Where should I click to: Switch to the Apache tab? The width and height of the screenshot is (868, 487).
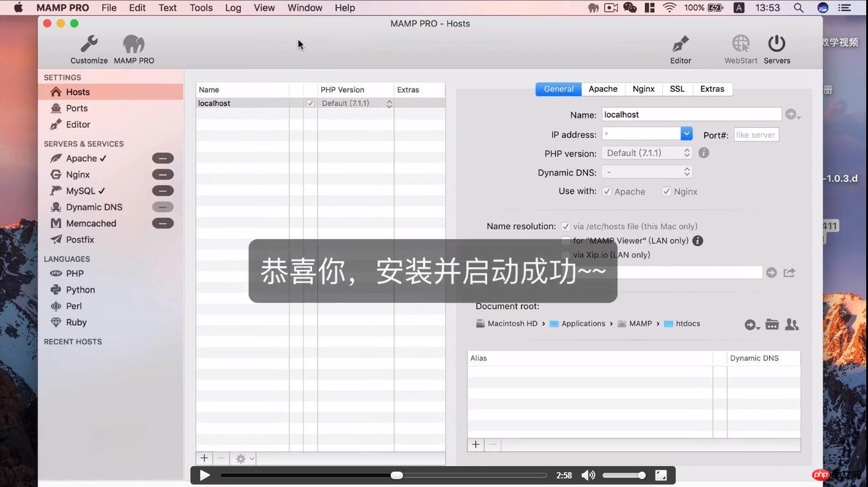[603, 89]
